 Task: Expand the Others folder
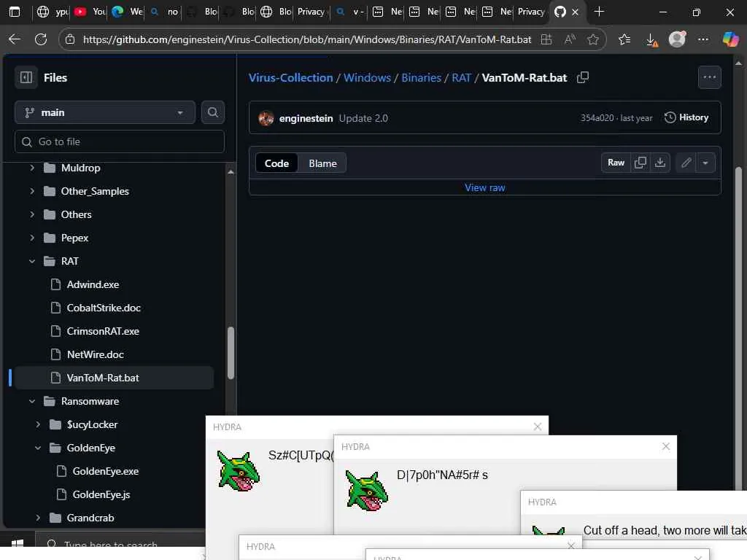tap(32, 214)
